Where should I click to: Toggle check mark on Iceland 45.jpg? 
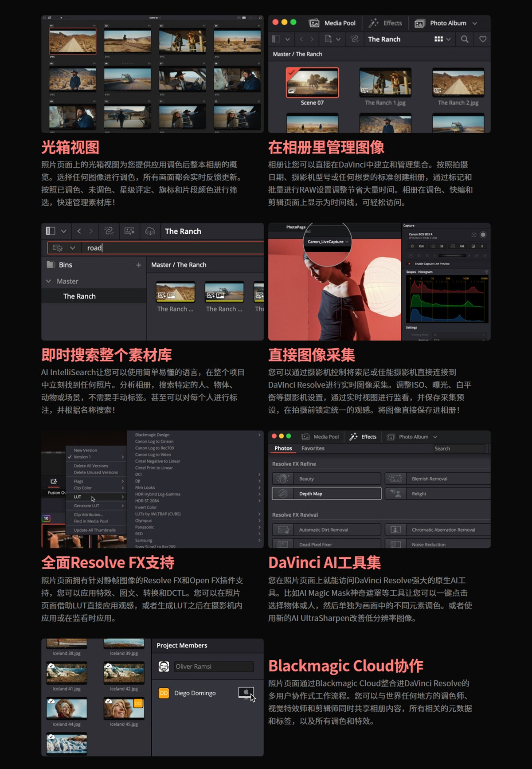pos(109,701)
